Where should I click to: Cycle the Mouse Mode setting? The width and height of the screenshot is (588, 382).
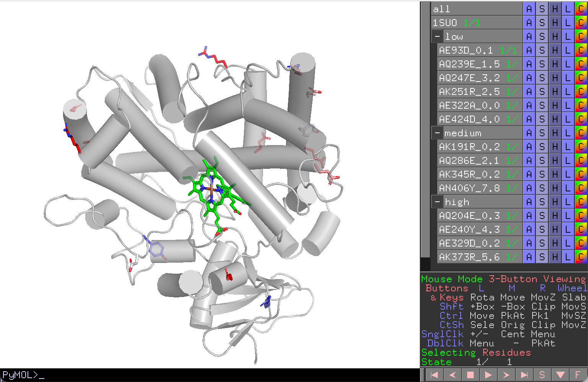tap(504, 279)
